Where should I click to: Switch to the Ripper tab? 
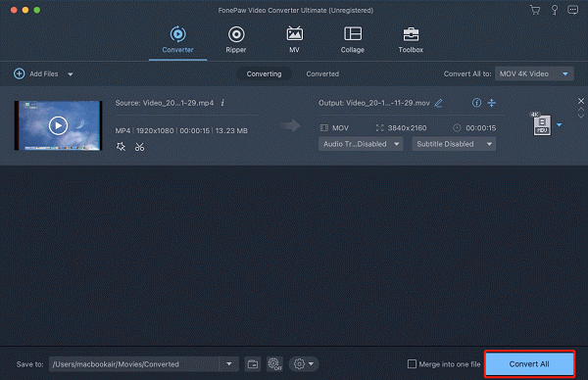[236, 40]
